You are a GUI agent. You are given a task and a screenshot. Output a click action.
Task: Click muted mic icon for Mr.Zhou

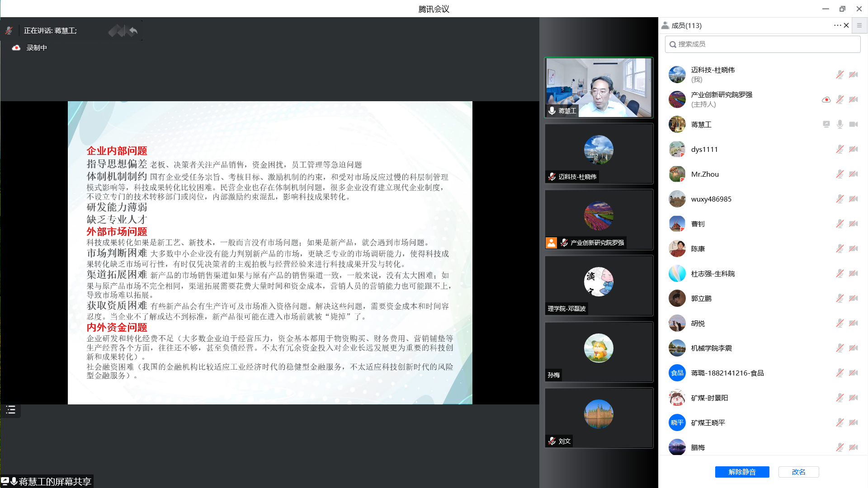(840, 174)
